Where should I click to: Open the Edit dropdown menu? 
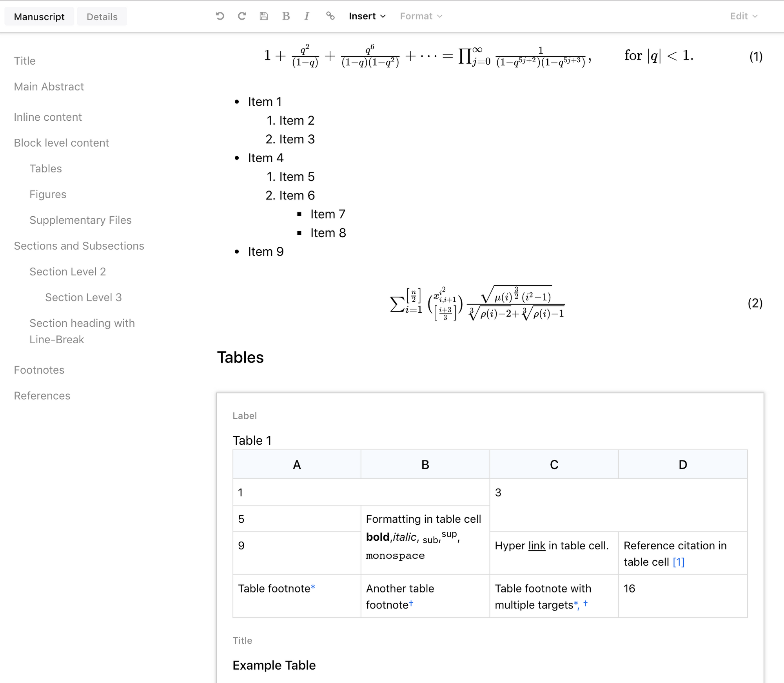[x=743, y=16]
